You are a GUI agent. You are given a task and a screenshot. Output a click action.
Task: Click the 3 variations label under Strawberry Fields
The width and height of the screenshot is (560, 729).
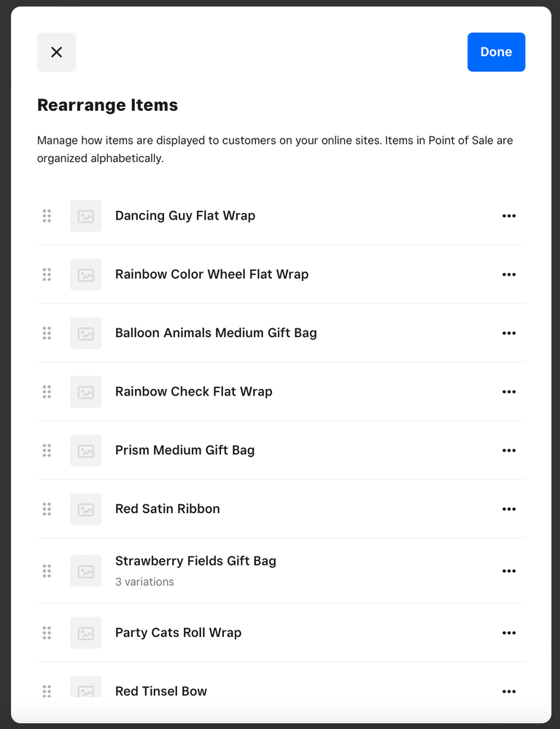point(144,582)
